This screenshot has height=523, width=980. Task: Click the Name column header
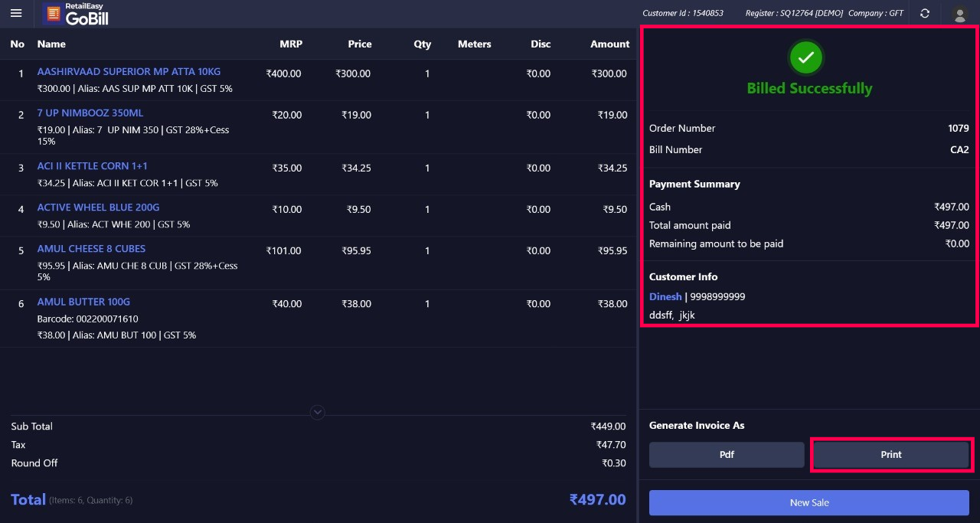click(51, 44)
